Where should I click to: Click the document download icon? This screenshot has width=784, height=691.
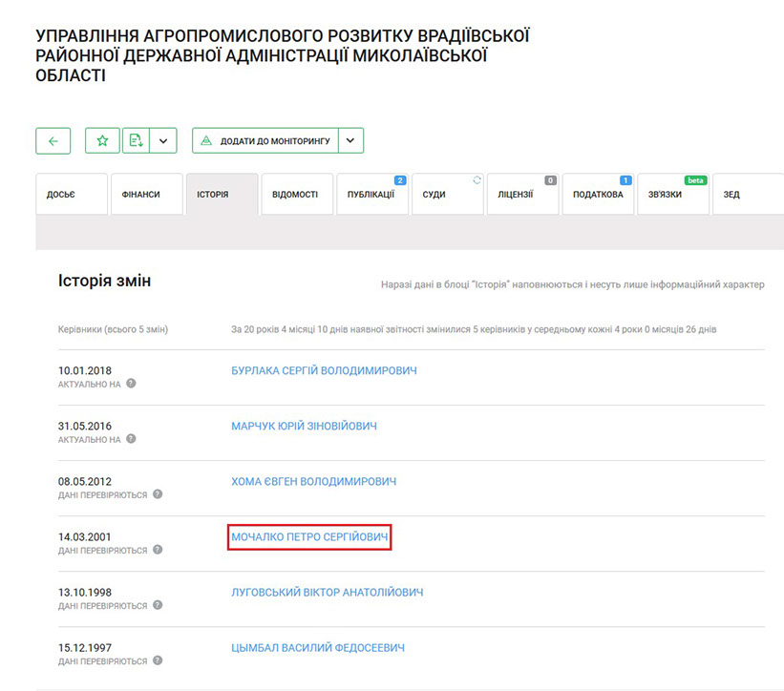pyautogui.click(x=137, y=141)
